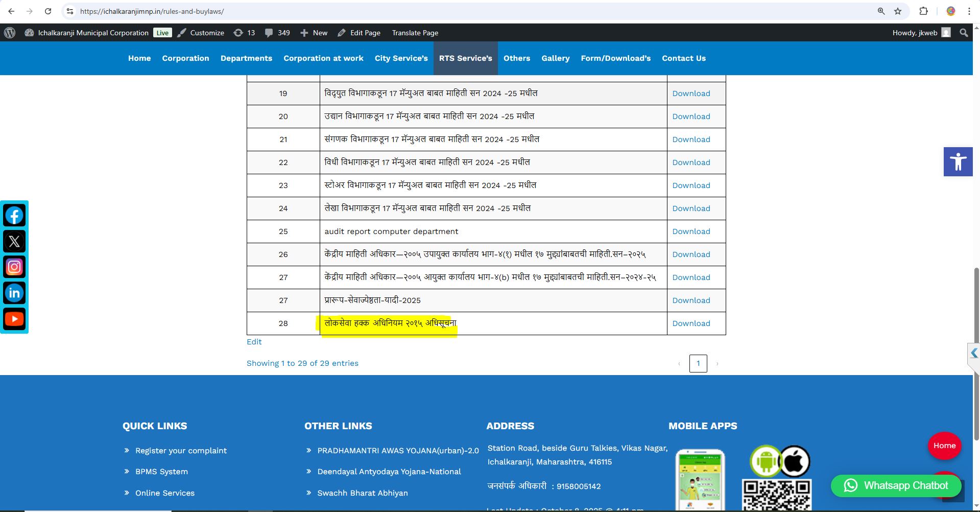Open the Whatsapp Chatbot button
Viewport: 980px width, 512px height.
(x=896, y=485)
